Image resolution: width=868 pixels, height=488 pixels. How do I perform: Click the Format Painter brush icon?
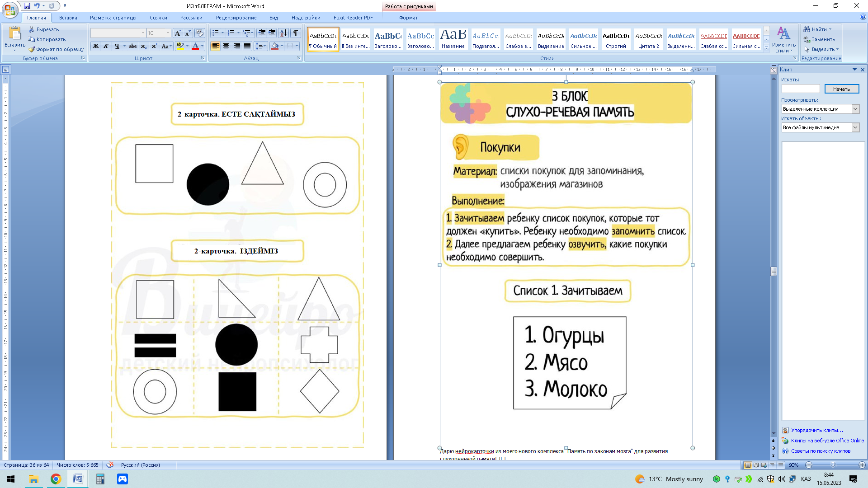pos(32,49)
